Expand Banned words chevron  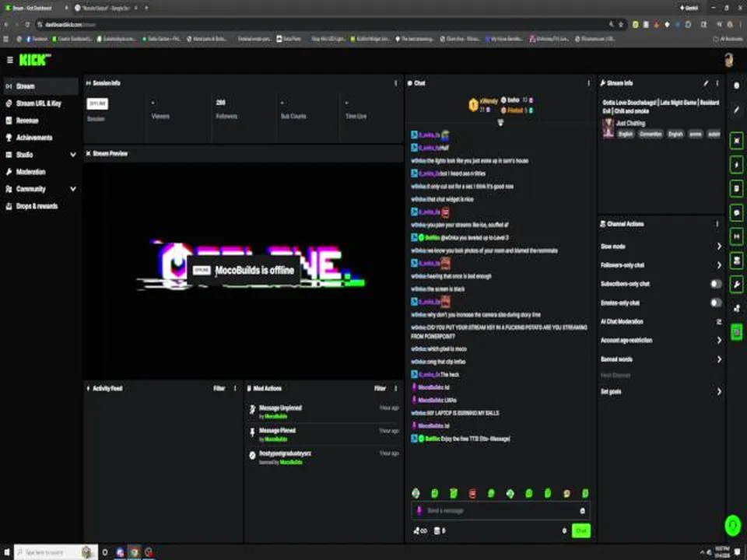click(x=719, y=359)
